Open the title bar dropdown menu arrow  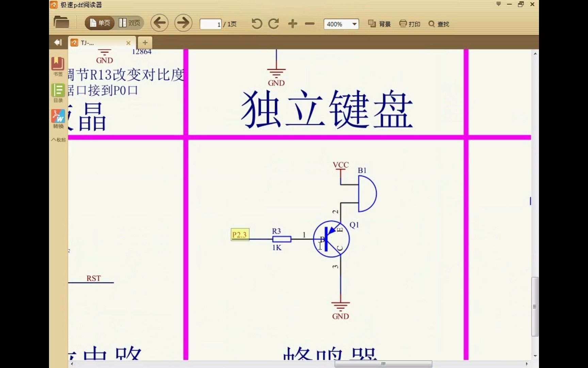(x=499, y=4)
